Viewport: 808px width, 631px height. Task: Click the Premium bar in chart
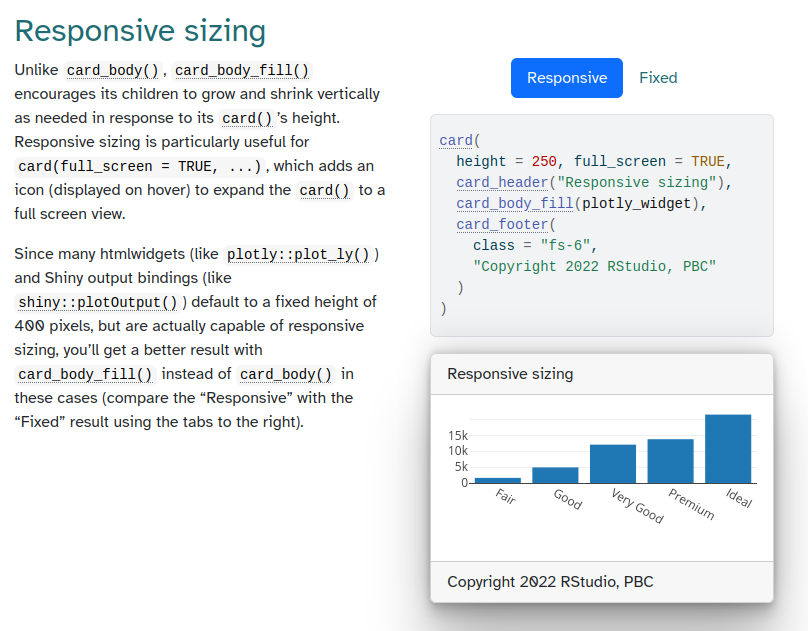pyautogui.click(x=670, y=461)
